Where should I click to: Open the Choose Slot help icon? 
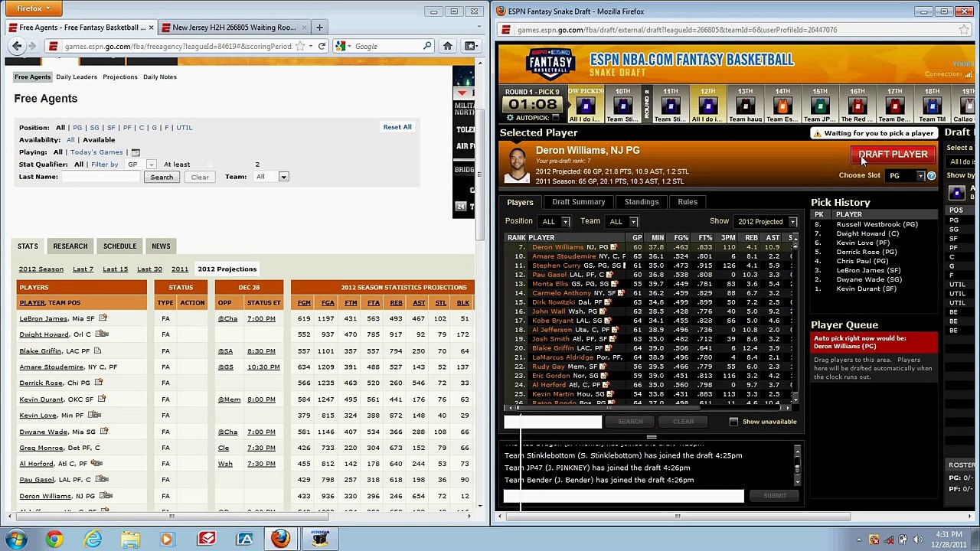point(931,176)
